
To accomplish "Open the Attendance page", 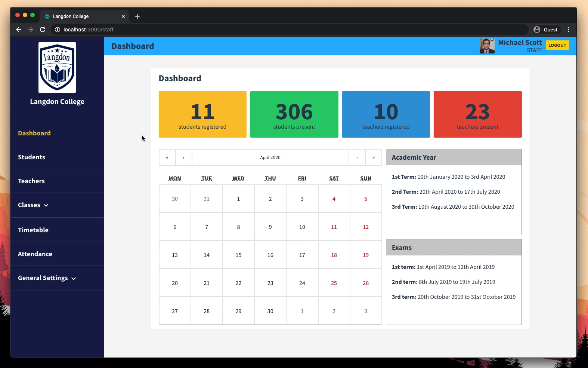I will click(35, 254).
